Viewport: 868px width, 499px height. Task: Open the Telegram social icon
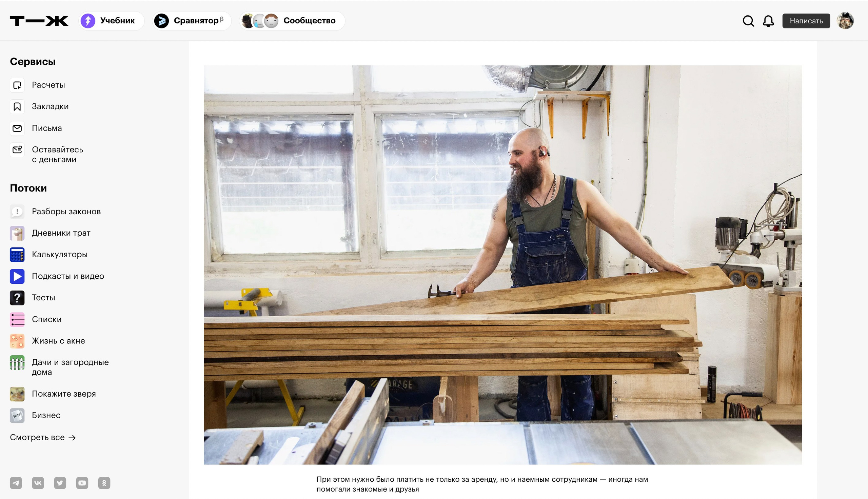coord(16,483)
